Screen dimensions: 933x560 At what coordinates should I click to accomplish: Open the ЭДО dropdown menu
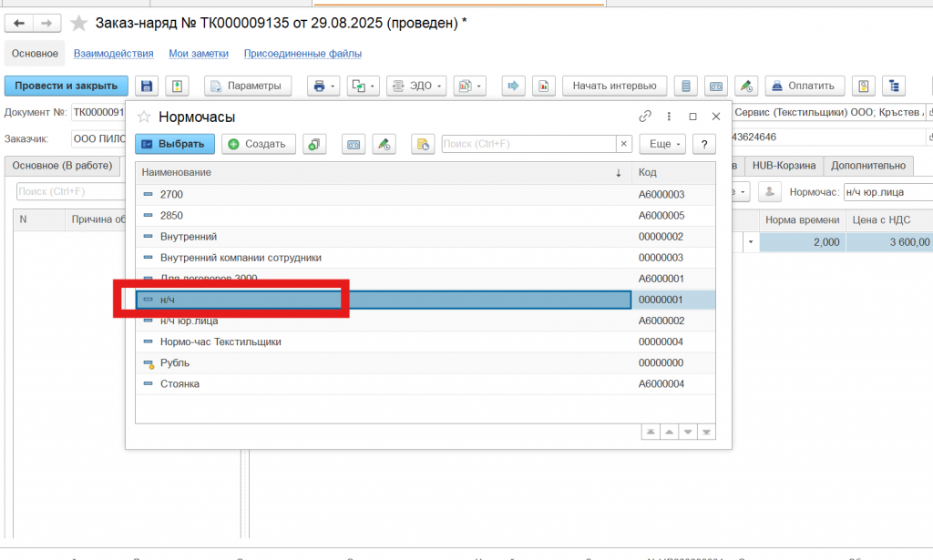coord(416,86)
